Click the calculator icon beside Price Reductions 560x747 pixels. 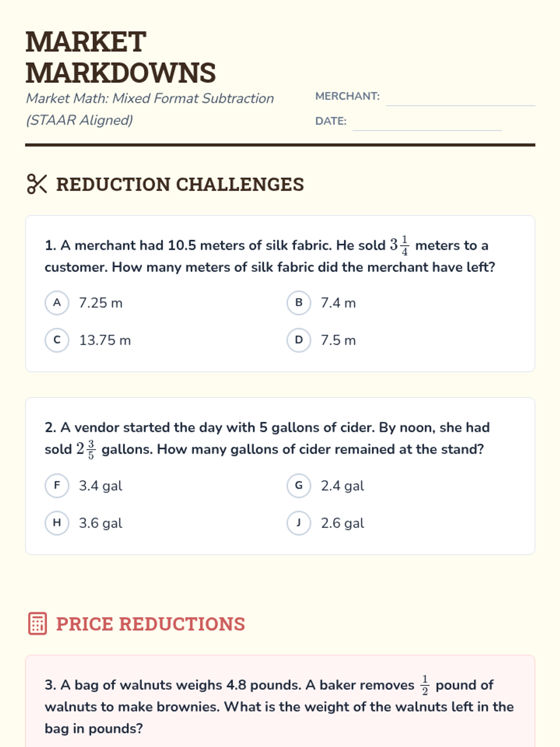pos(37,624)
